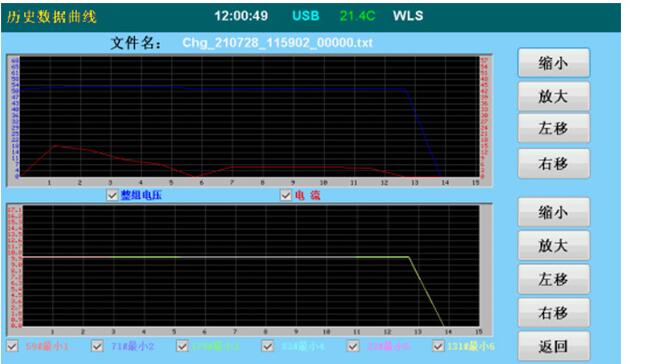
Task: Click the upper chart's 放大 (zoom in) button
Action: point(554,96)
